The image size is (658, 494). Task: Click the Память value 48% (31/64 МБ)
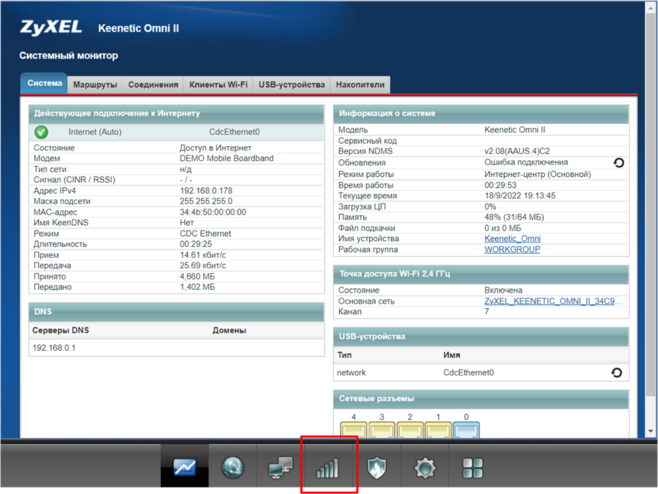tap(514, 217)
